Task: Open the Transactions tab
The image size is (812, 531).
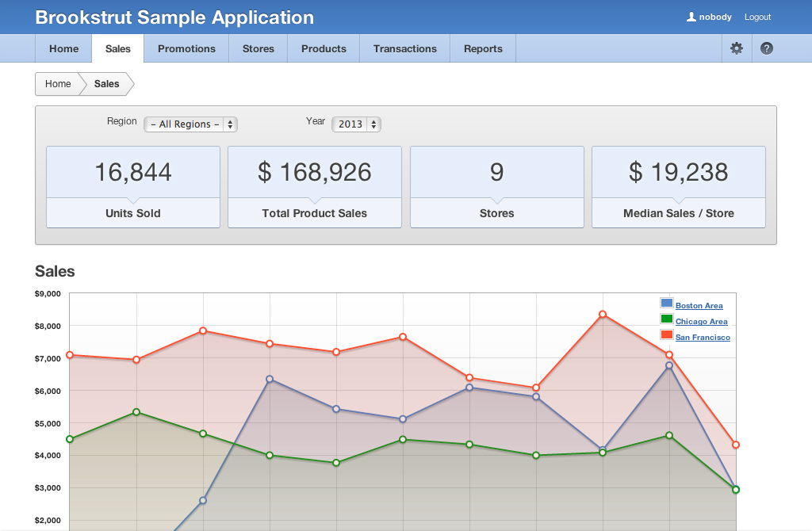Action: pos(404,48)
